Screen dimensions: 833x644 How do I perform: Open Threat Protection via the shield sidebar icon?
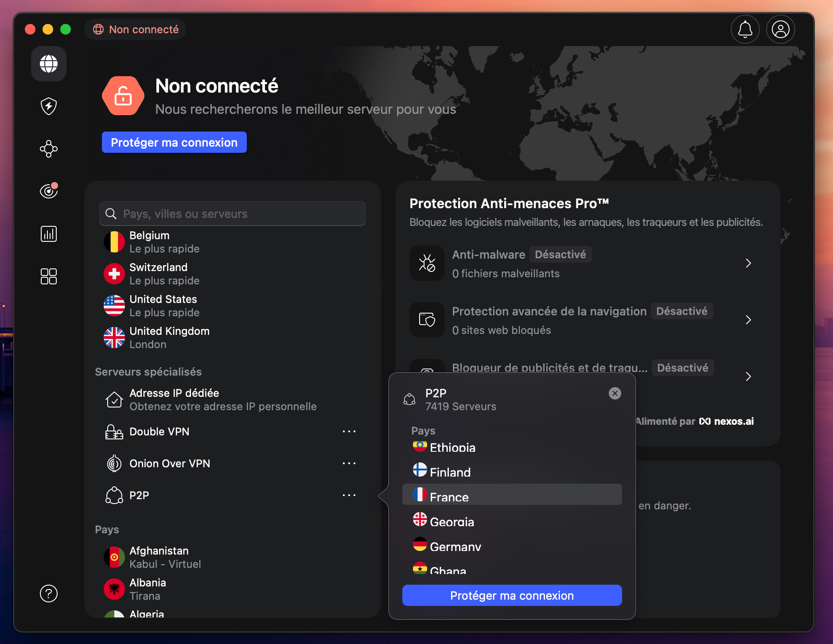tap(49, 106)
